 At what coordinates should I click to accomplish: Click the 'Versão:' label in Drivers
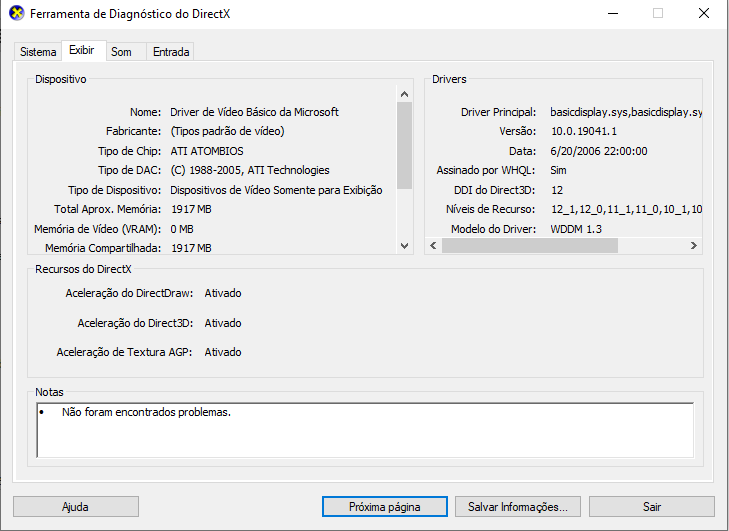[x=517, y=131]
